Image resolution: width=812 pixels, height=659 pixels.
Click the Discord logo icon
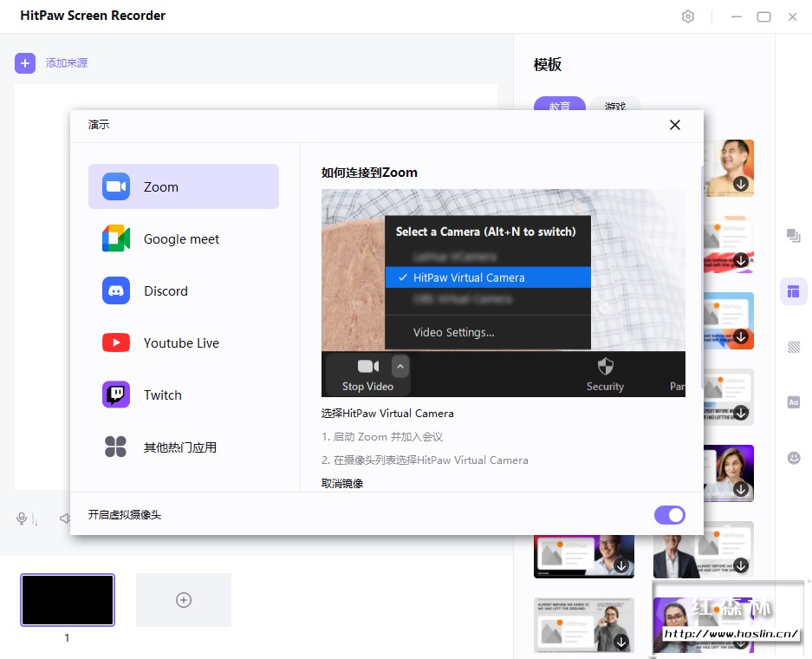(x=116, y=290)
